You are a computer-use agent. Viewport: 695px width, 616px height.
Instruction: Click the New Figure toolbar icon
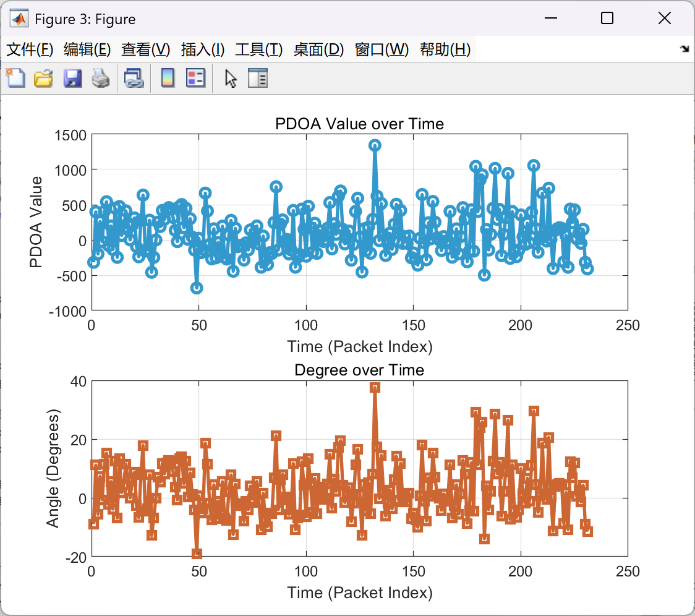(15, 78)
